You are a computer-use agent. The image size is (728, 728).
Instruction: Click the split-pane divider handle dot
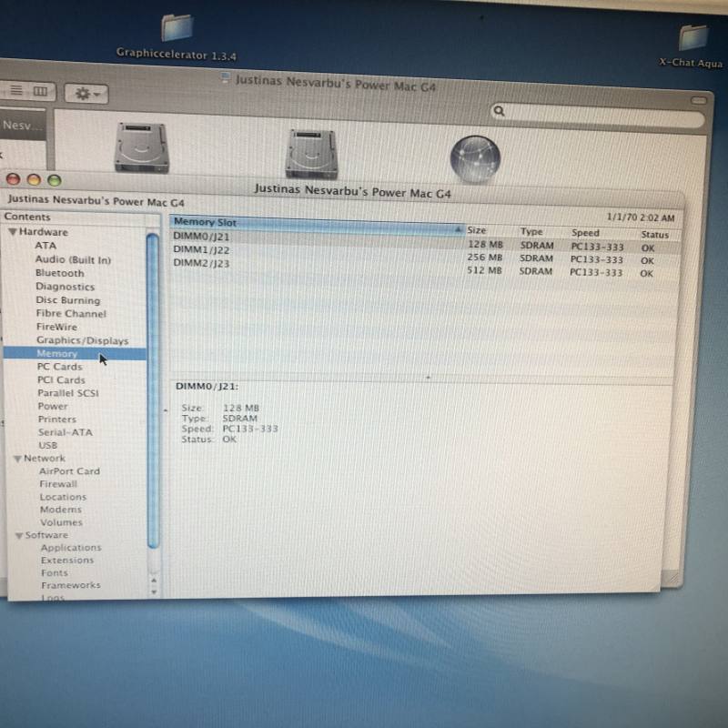(x=428, y=378)
